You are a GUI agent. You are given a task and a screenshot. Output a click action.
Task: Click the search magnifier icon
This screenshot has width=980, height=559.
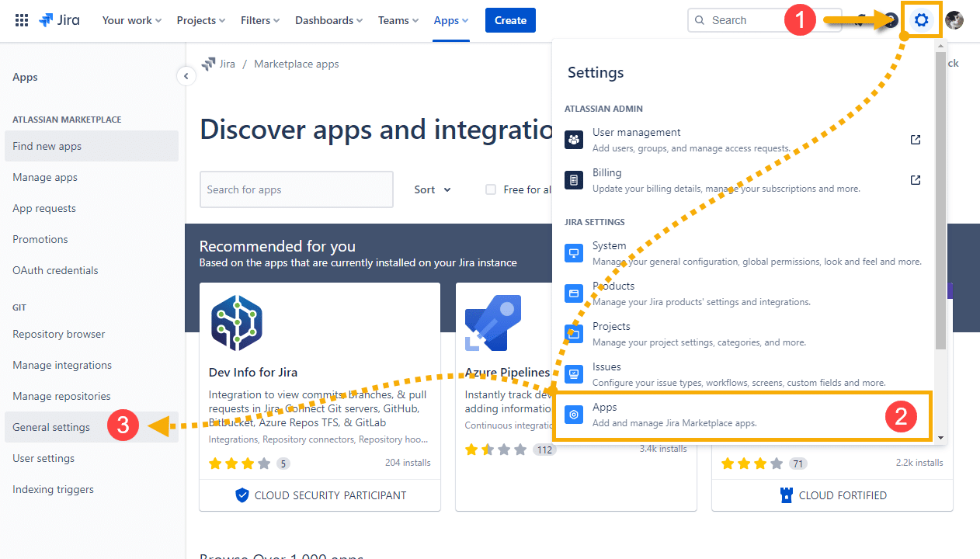700,20
